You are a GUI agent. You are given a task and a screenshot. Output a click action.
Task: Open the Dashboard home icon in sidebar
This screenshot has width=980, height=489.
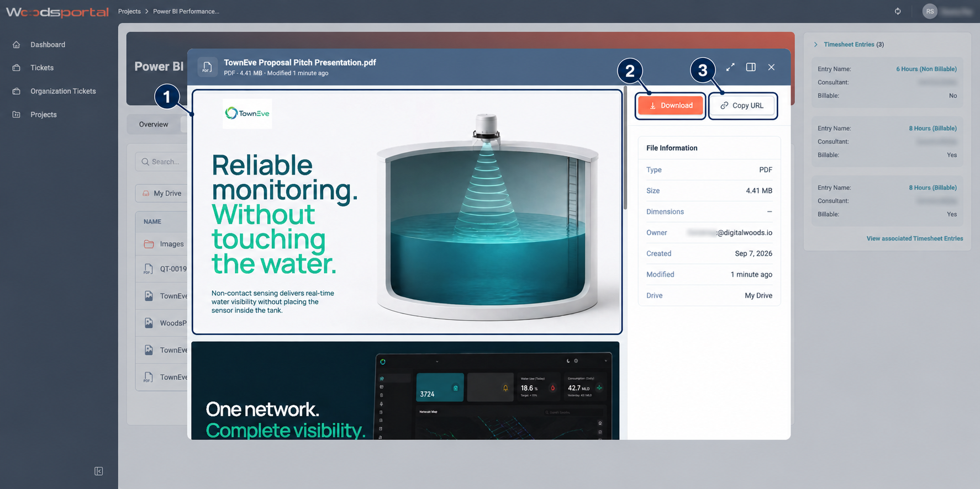point(17,45)
